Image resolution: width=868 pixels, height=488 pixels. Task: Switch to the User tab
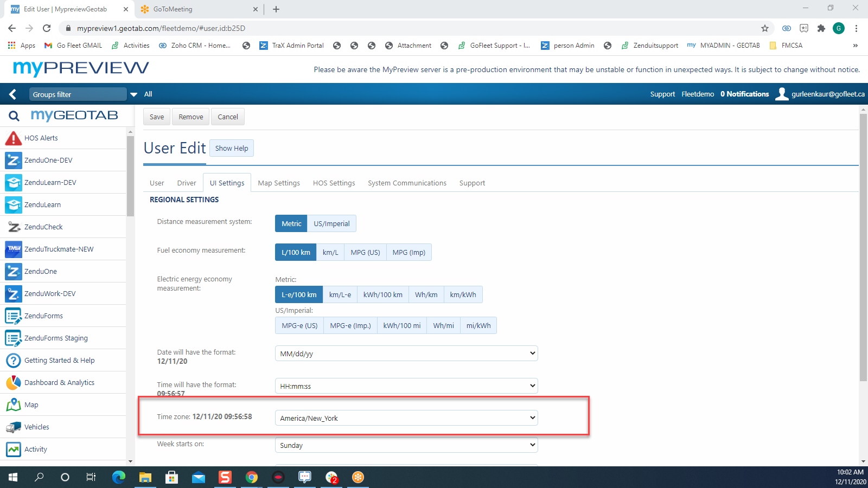pos(157,183)
